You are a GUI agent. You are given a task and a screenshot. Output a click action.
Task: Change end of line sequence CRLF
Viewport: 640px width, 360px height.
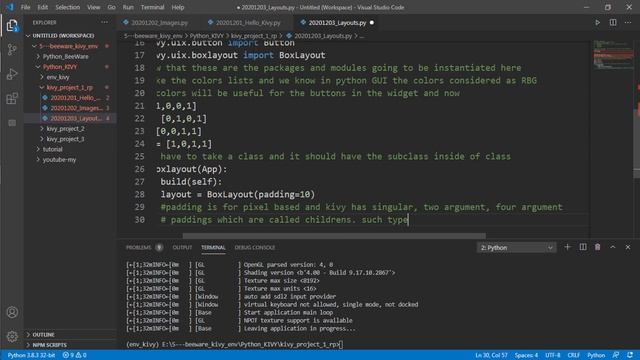(573, 355)
